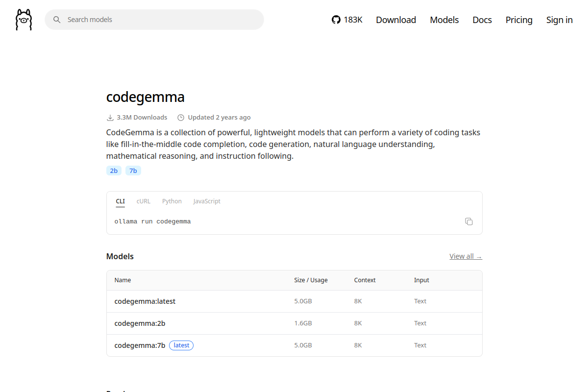Screen dimensions: 588x392
Task: Switch to the JavaScript tab
Action: [207, 201]
